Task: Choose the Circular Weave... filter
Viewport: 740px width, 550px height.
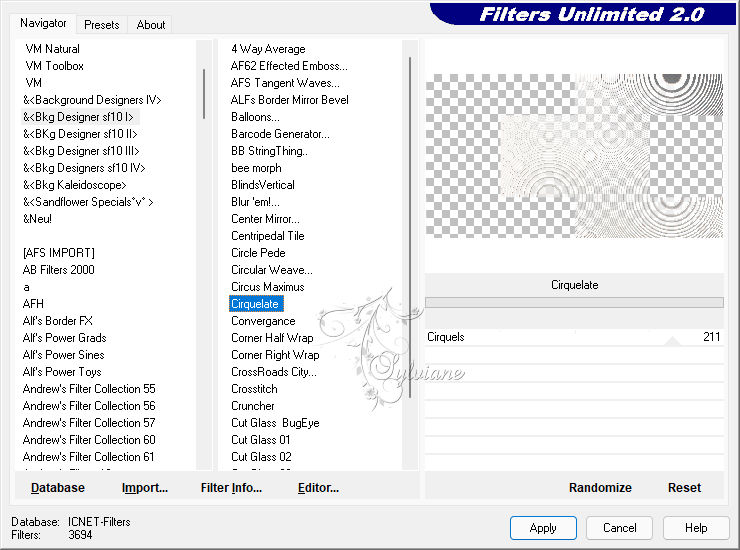Action: (x=272, y=270)
